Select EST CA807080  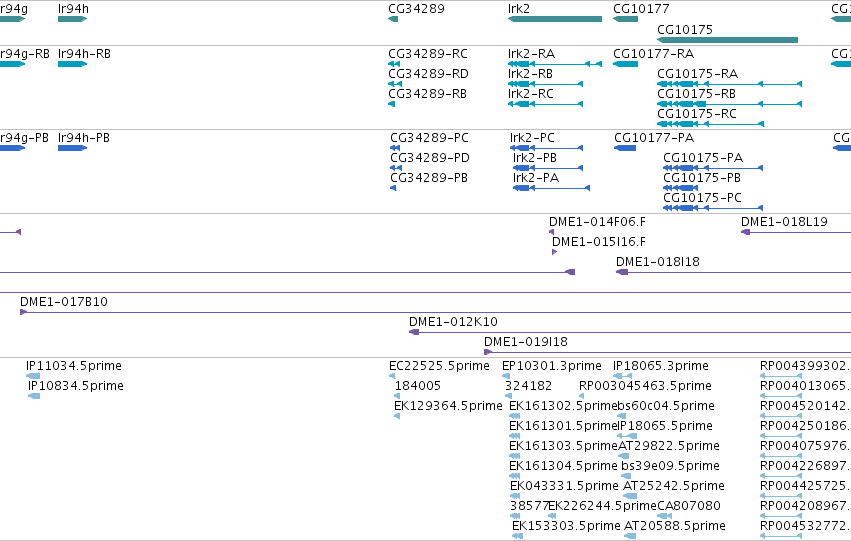[x=689, y=507]
